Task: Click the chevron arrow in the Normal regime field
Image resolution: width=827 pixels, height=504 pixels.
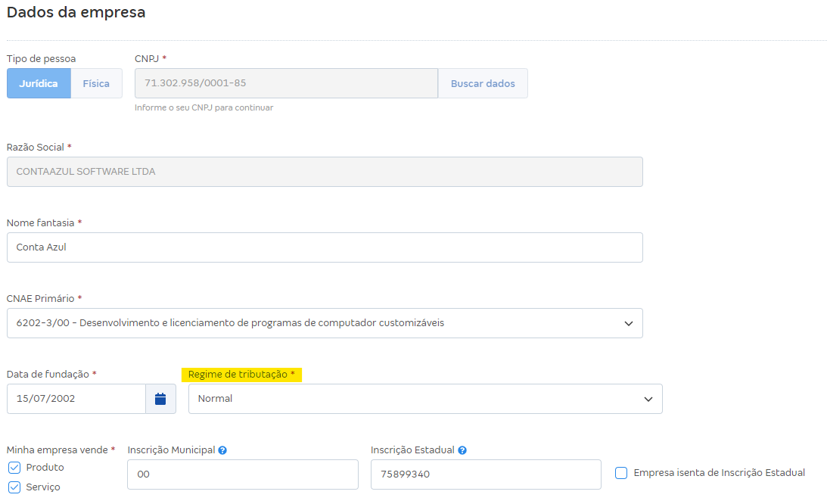Action: [x=648, y=399]
